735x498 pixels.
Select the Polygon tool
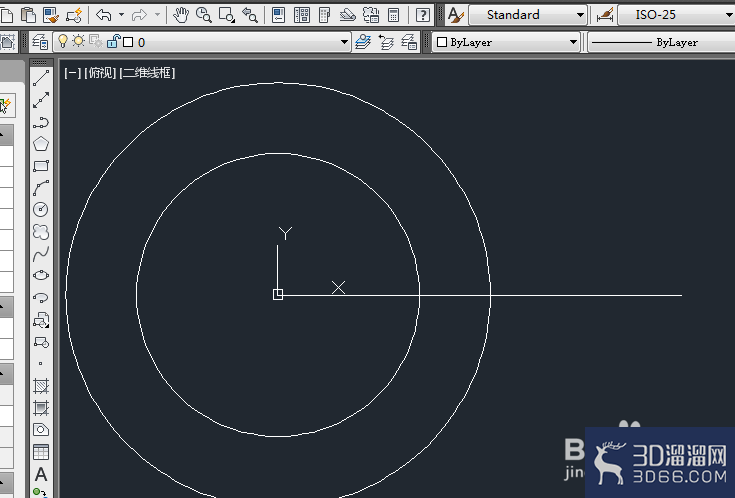point(41,144)
